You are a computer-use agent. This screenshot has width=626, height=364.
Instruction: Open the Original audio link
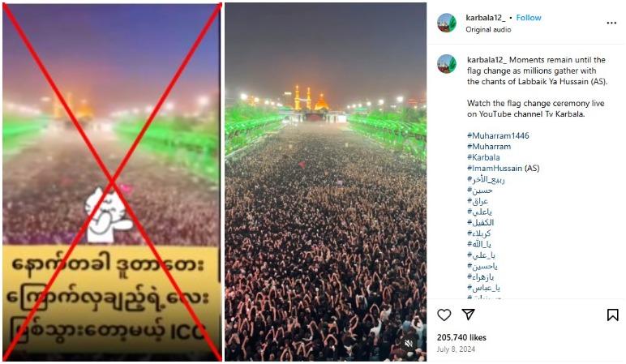click(x=488, y=29)
